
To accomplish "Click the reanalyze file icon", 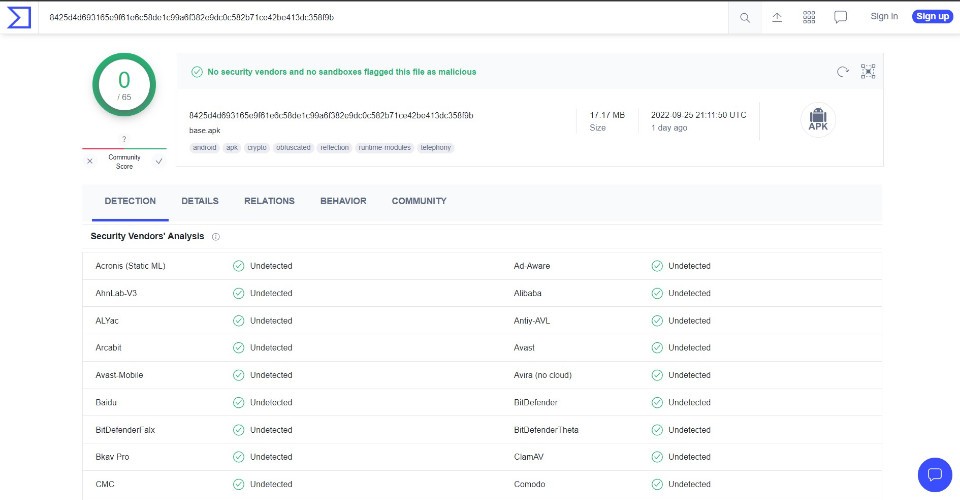I will click(x=843, y=72).
